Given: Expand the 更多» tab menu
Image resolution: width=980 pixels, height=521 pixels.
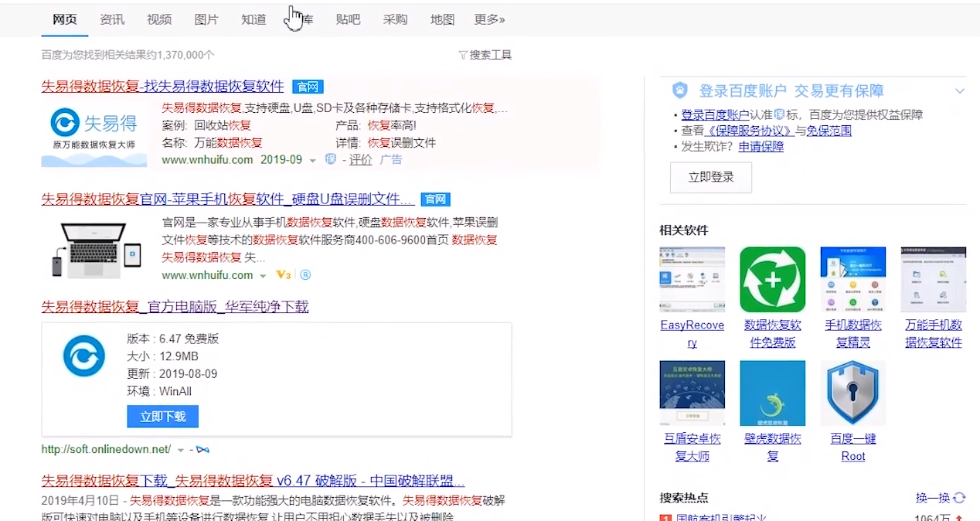Looking at the screenshot, I should point(490,19).
